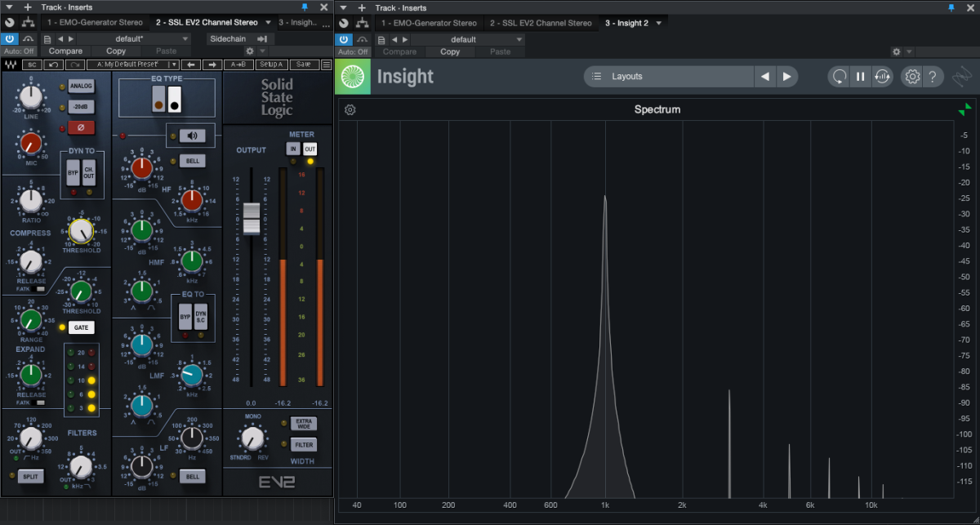
Task: Go to next layout in Insight
Action: click(x=786, y=77)
